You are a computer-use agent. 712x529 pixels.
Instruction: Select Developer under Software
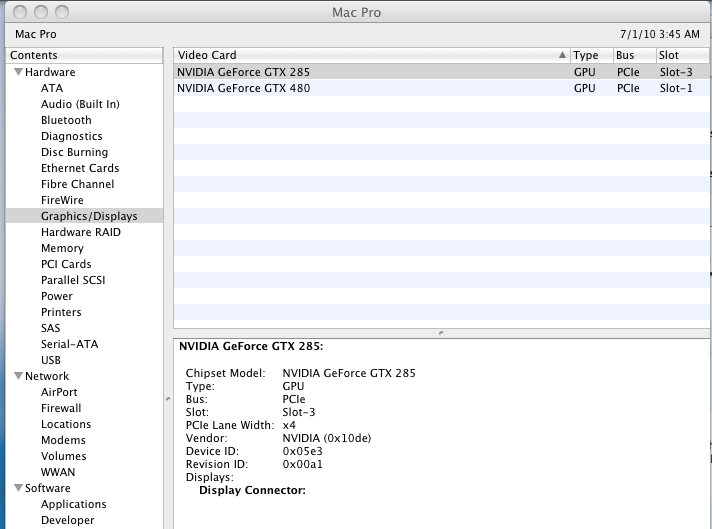point(68,520)
